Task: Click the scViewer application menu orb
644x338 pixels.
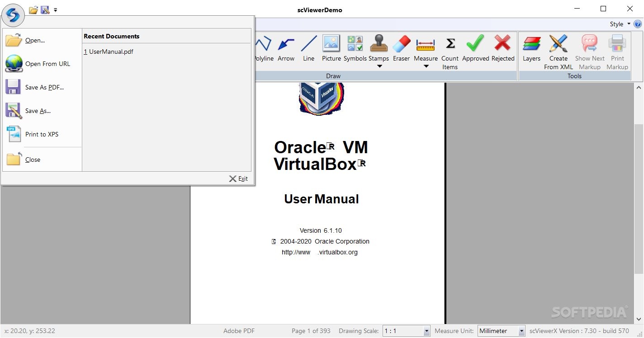Action: pos(13,15)
